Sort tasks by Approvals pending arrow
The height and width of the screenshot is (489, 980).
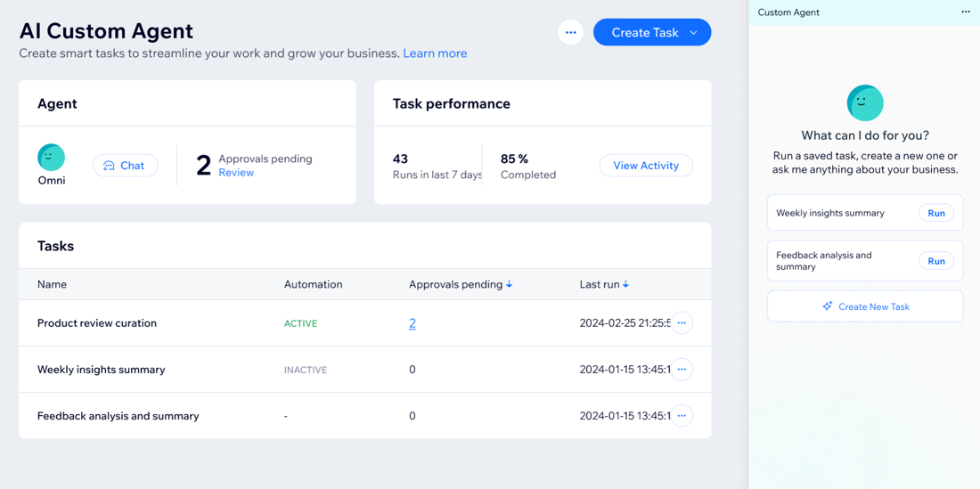510,285
